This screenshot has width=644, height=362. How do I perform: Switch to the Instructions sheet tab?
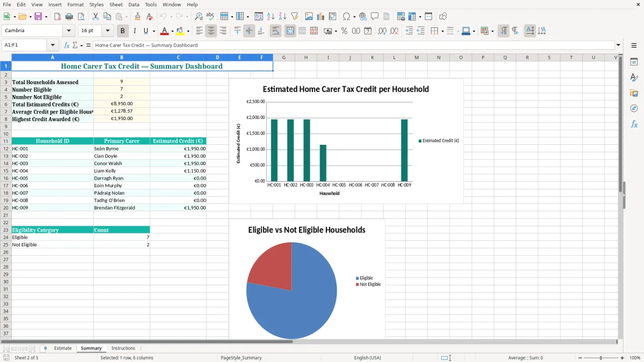[123, 349]
